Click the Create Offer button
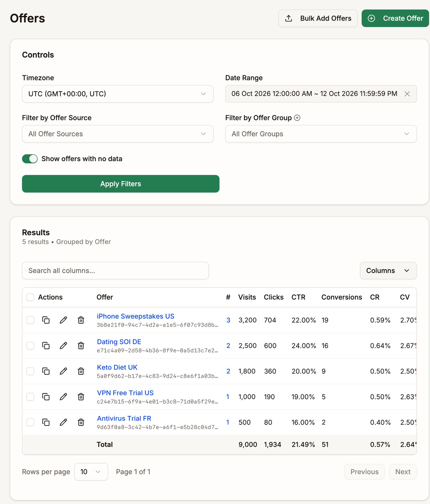This screenshot has width=430, height=504. [395, 18]
